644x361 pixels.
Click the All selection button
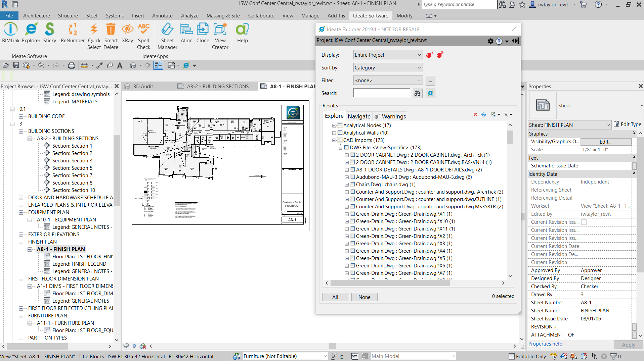tap(335, 297)
